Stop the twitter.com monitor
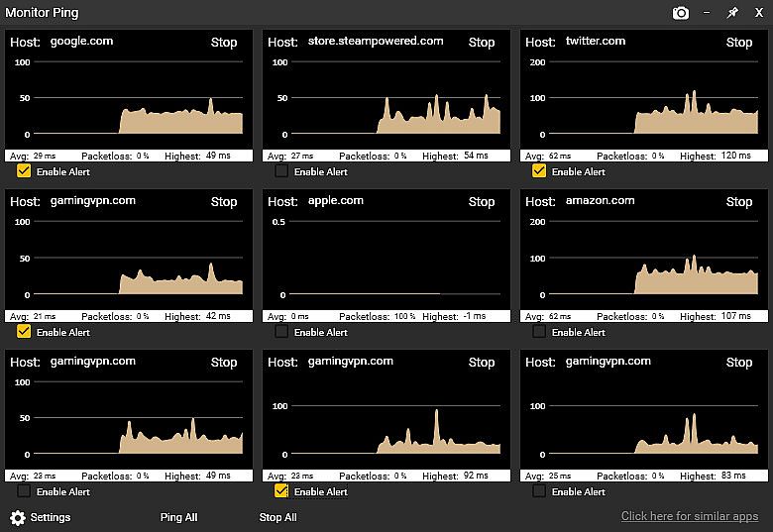The height and width of the screenshot is (532, 773). click(739, 43)
